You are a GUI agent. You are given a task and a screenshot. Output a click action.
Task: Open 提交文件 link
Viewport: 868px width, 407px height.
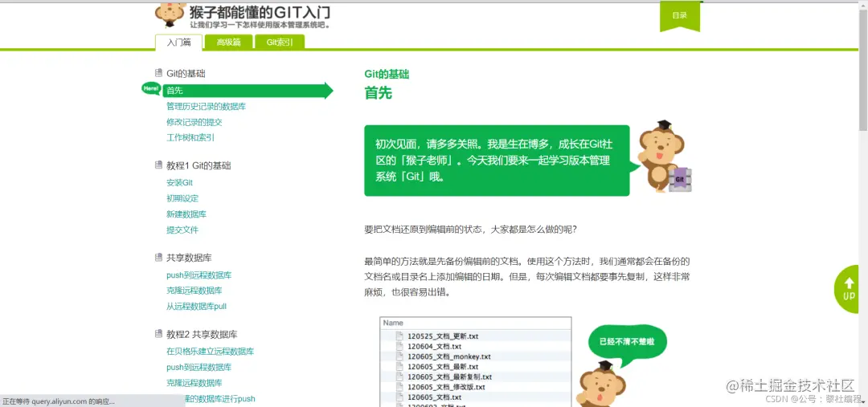point(182,230)
